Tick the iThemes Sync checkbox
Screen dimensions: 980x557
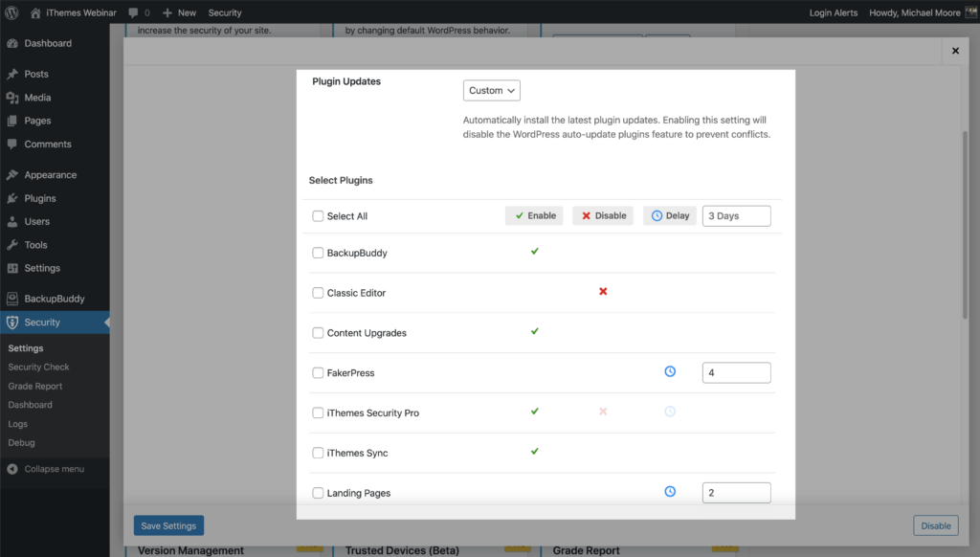(318, 454)
